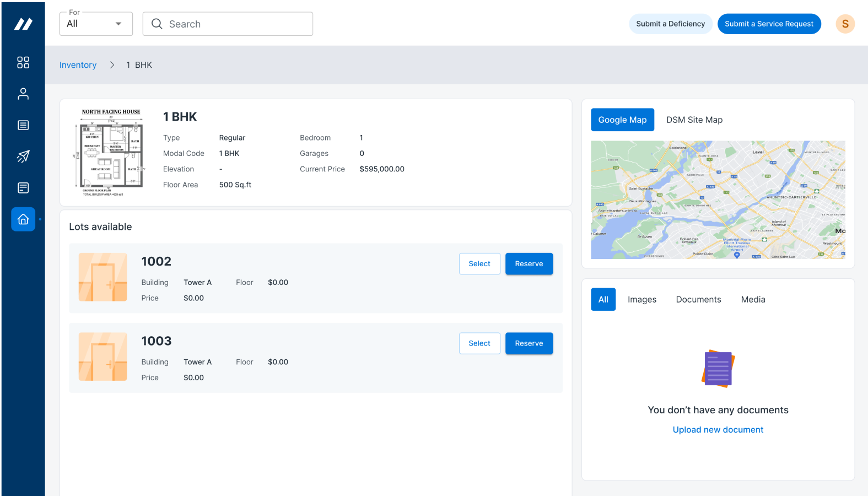Click the 1 BHK title heading
Viewport: 868px width, 496px height.
(180, 117)
